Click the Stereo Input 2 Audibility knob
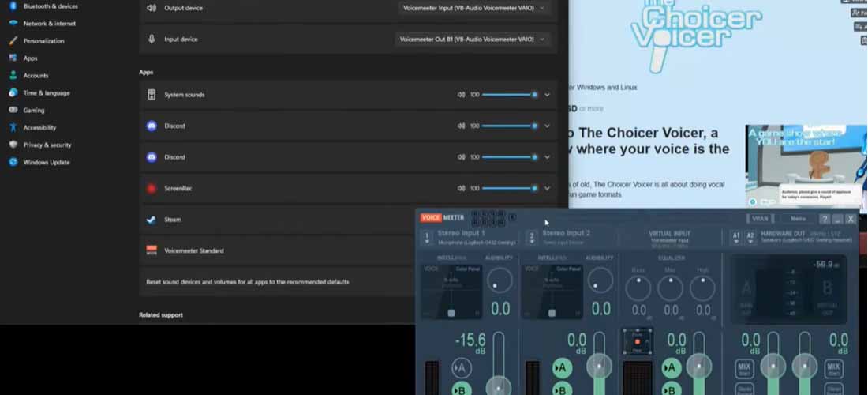 click(x=600, y=281)
